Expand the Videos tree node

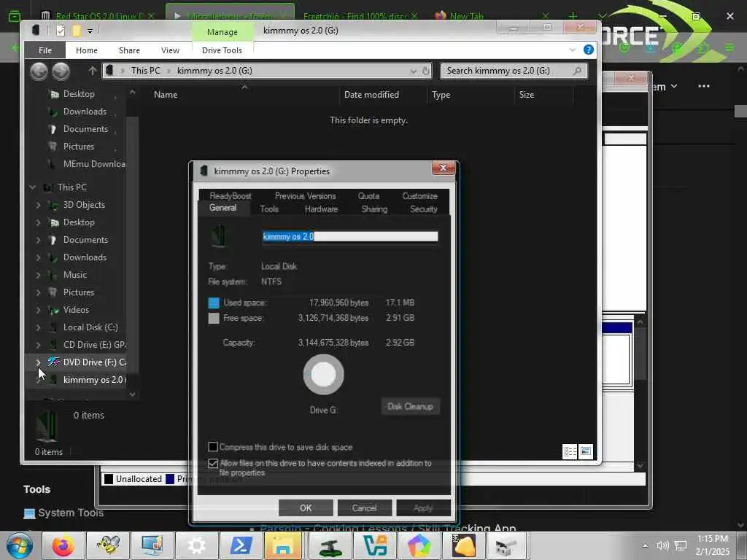click(x=38, y=310)
